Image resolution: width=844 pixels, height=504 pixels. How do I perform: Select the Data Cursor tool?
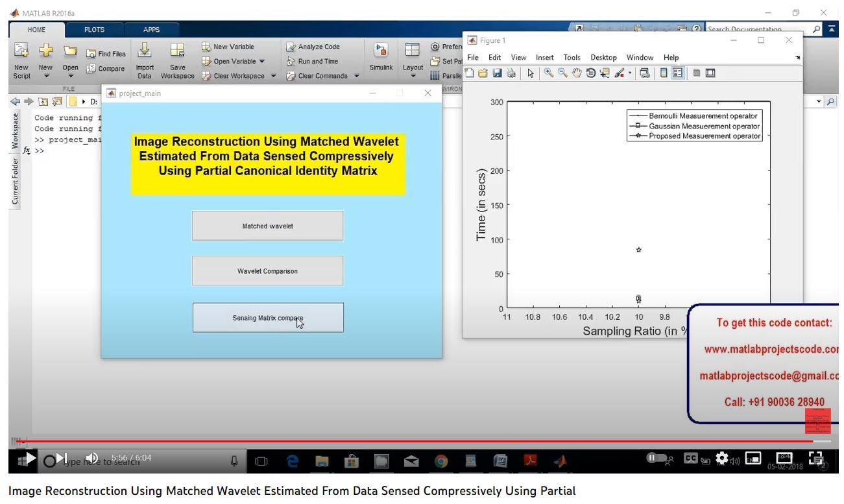click(605, 73)
